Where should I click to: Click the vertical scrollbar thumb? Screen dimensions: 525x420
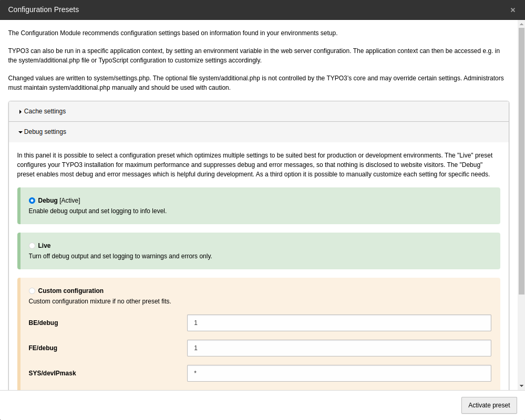(521, 157)
